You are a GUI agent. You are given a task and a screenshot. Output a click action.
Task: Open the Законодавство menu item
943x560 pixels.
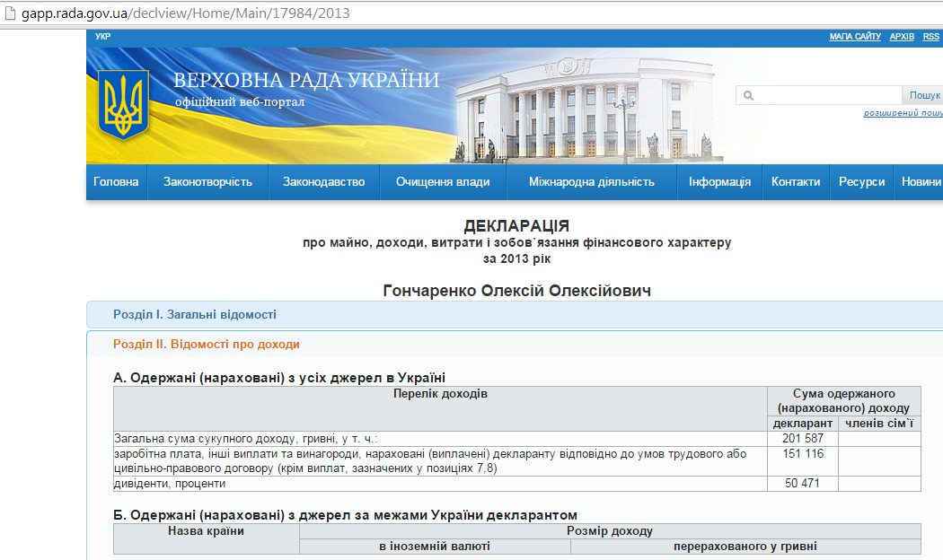[x=323, y=181]
